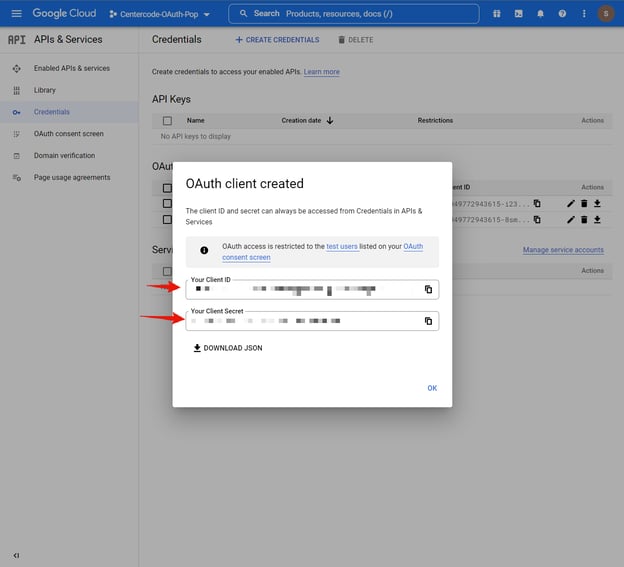Image resolution: width=624 pixels, height=567 pixels.
Task: Copy the Client Secret to clipboard
Action: tap(428, 321)
